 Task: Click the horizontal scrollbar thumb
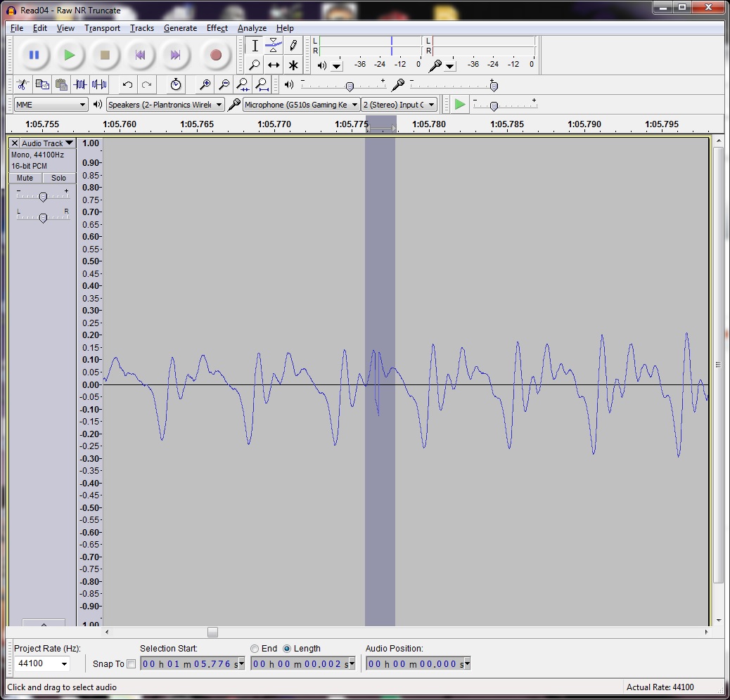click(212, 632)
